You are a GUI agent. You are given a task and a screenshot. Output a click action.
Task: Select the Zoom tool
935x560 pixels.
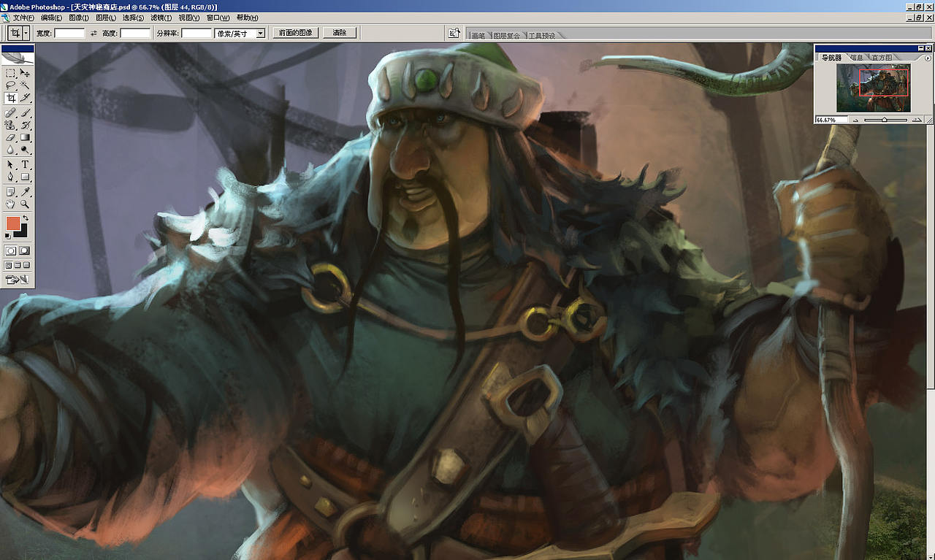[25, 204]
